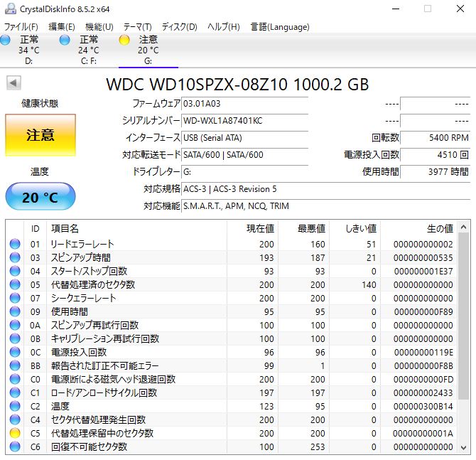The height and width of the screenshot is (460, 476).
Task: Click the ID column header
Action: [36, 228]
